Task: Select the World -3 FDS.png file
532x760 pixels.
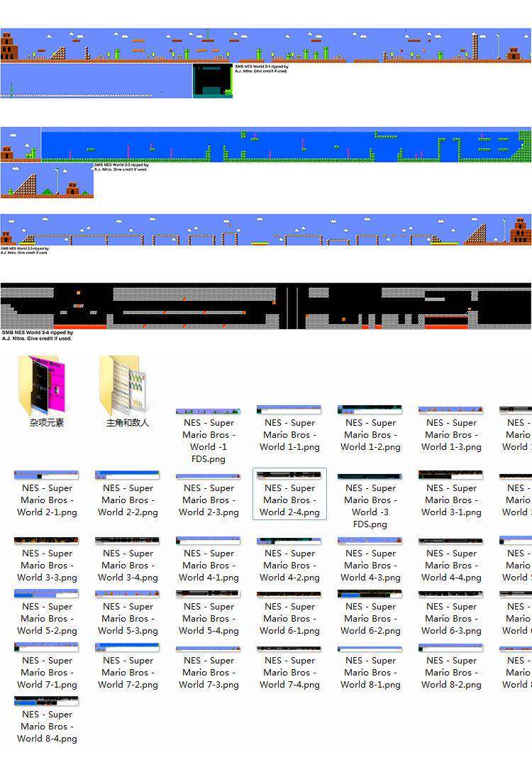Action: coord(370,501)
